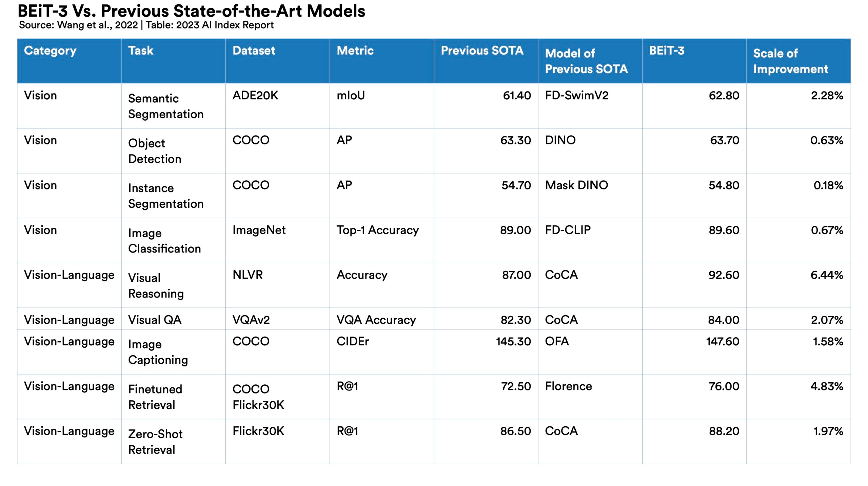The width and height of the screenshot is (868, 486).
Task: Click the "Category" column header
Action: 50,51
